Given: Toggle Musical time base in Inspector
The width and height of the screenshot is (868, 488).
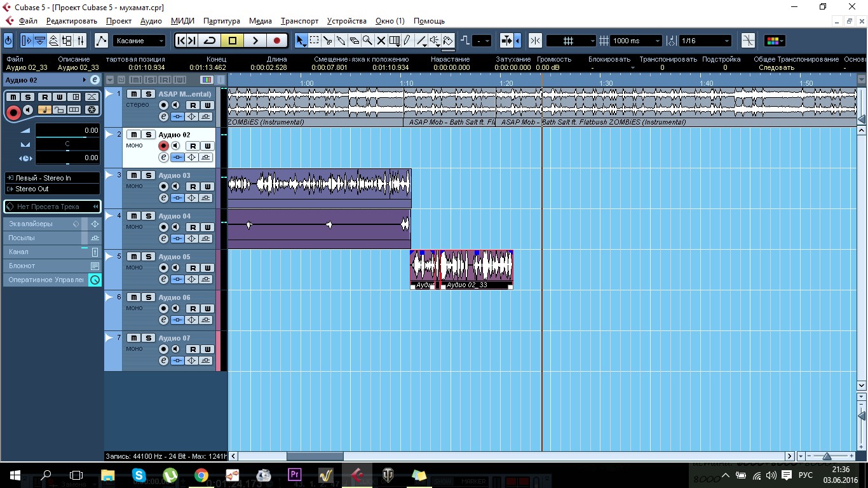Looking at the screenshot, I should click(x=44, y=110).
